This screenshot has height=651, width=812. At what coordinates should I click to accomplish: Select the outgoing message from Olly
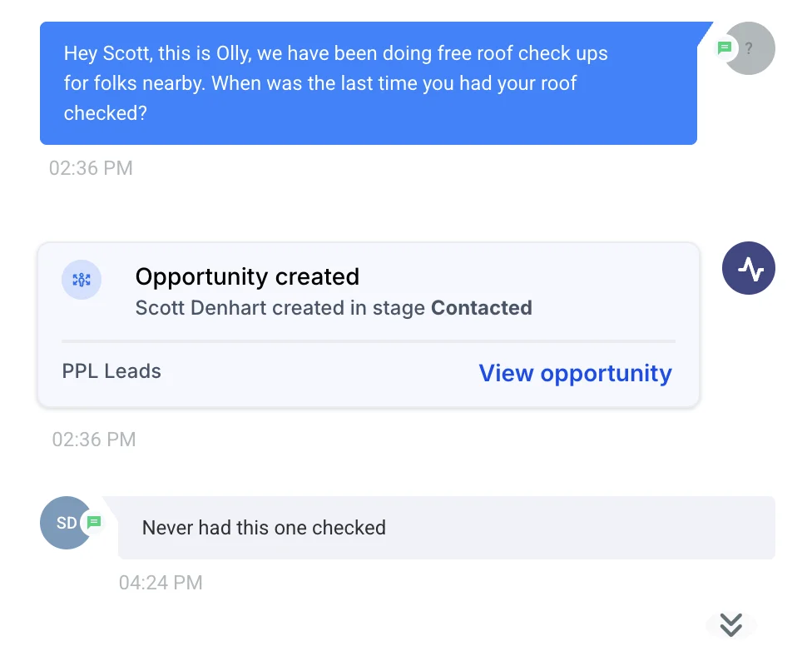tap(368, 83)
